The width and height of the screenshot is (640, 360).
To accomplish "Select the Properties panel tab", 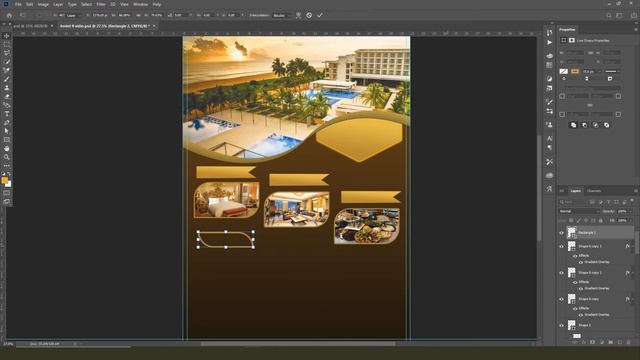I will [x=567, y=29].
